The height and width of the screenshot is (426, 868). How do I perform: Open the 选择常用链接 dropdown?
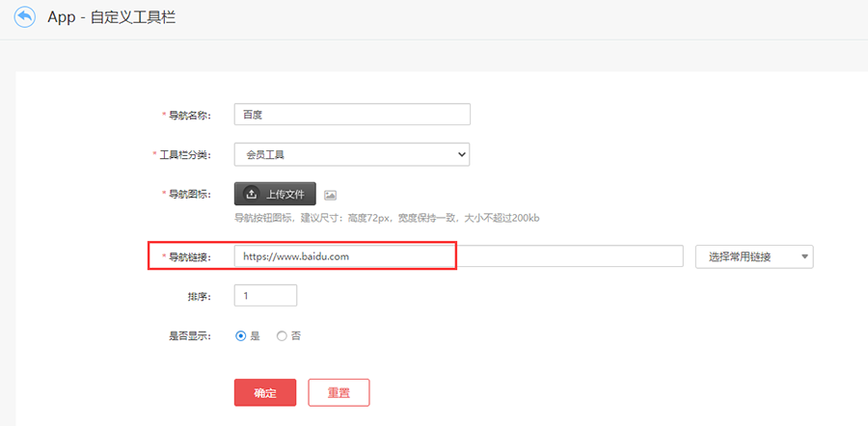(754, 256)
